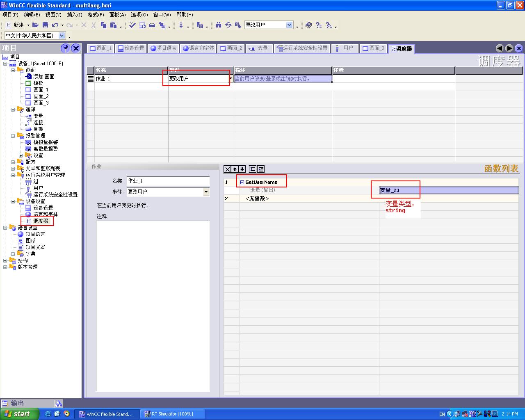Open the 选项(O) menu
The width and height of the screenshot is (525, 420).
(139, 14)
